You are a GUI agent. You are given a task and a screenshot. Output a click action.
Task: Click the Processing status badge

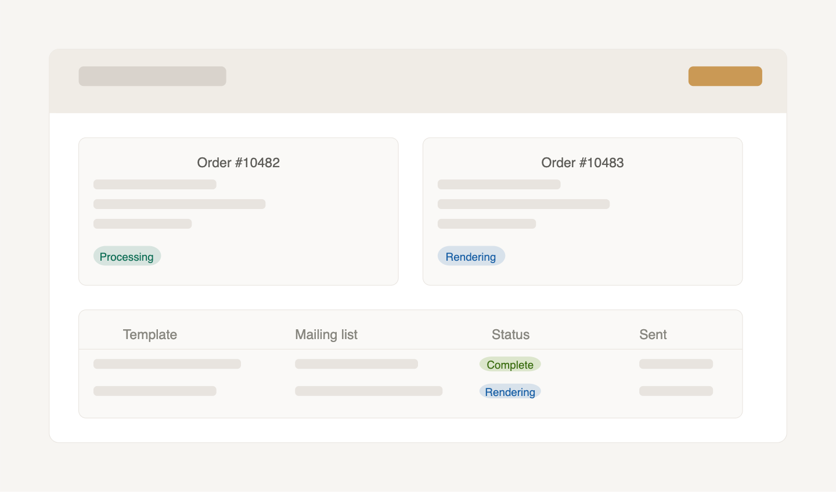[127, 256]
